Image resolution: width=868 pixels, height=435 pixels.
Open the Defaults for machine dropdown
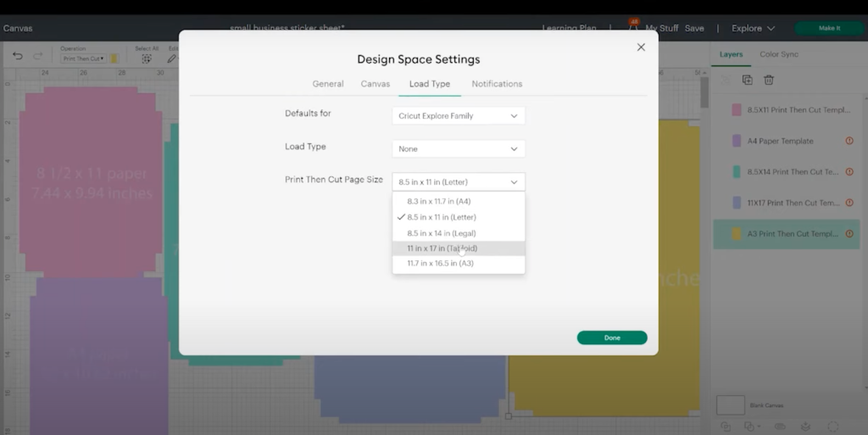point(458,116)
